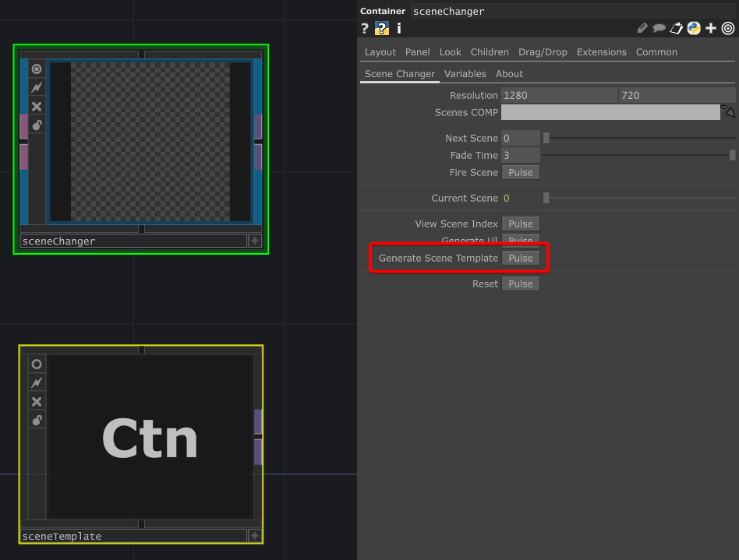The width and height of the screenshot is (739, 560).
Task: Open operator info via the 'i' icon
Action: (399, 28)
